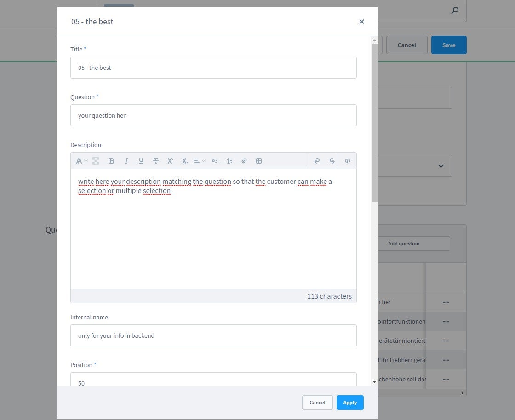Click Apply in the modal footer
Screen dimensions: 515x420
pos(350,403)
